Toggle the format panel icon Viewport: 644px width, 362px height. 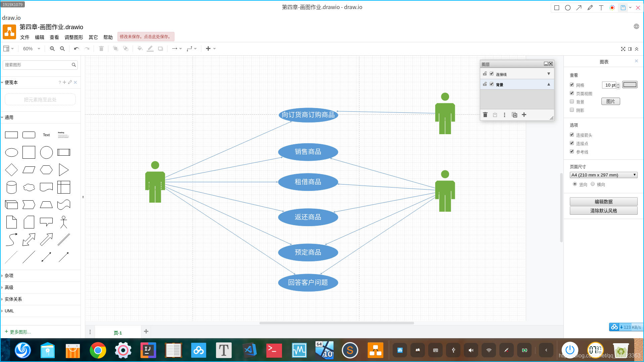click(x=630, y=49)
